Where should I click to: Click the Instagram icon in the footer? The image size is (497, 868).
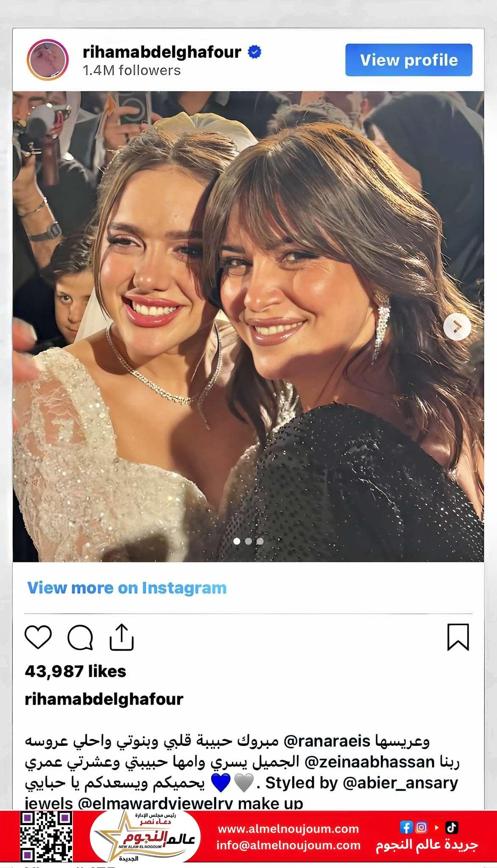pyautogui.click(x=422, y=827)
